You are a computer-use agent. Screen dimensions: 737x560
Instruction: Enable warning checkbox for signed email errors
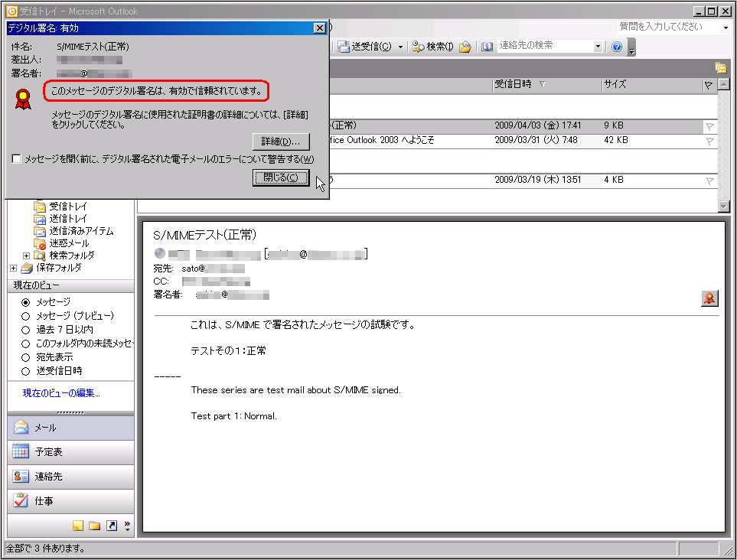click(x=16, y=159)
